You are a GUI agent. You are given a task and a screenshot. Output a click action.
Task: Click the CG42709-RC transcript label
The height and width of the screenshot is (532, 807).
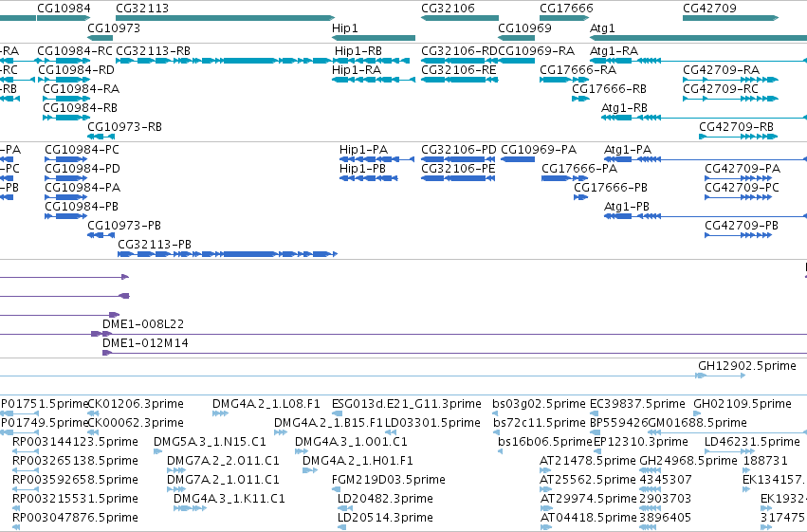[x=721, y=89]
